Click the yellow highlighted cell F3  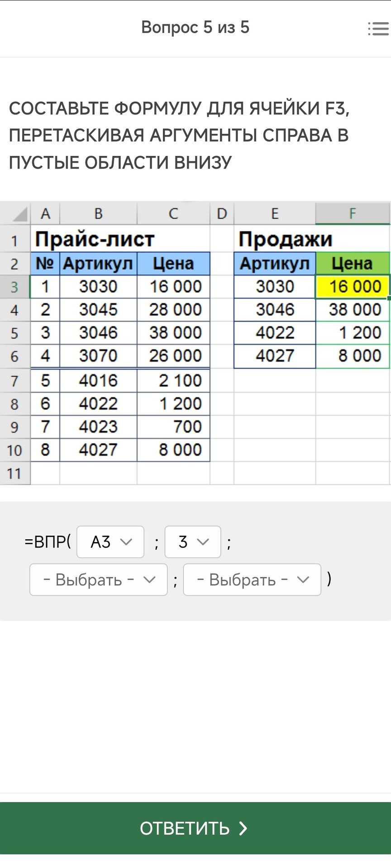(353, 287)
